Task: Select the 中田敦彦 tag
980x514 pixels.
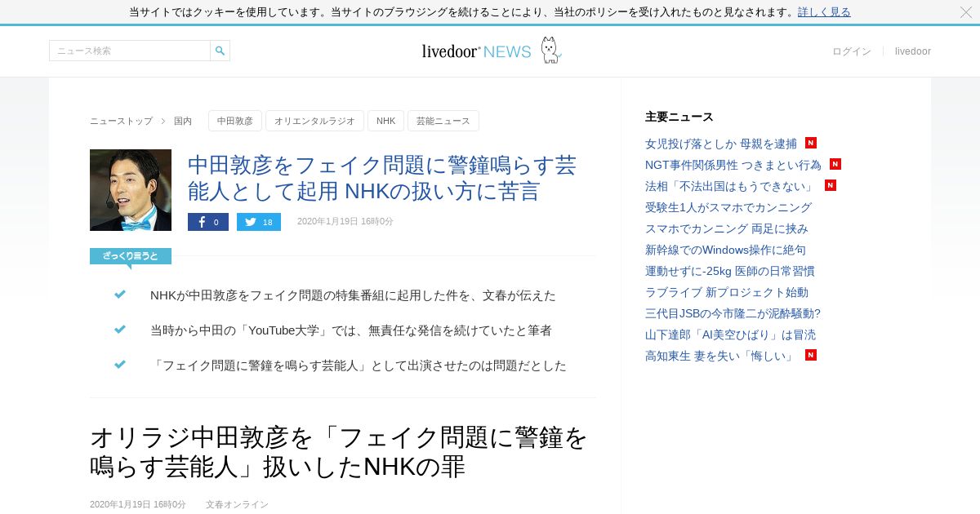Action: coord(235,121)
